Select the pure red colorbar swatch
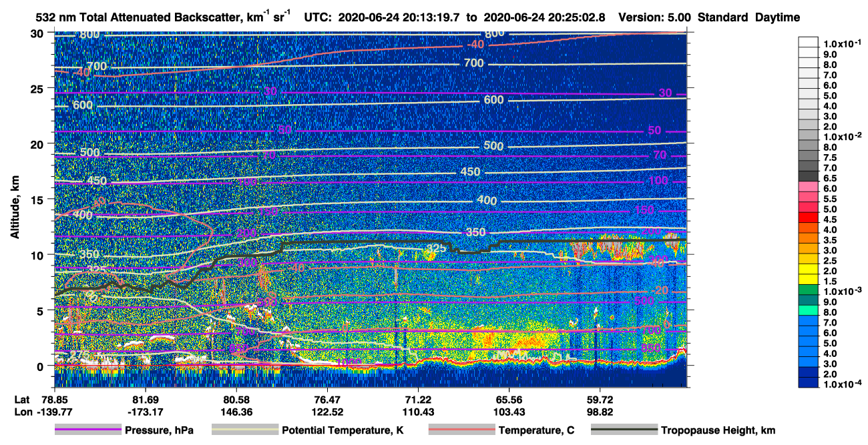The width and height of the screenshot is (868, 445). pos(809,217)
